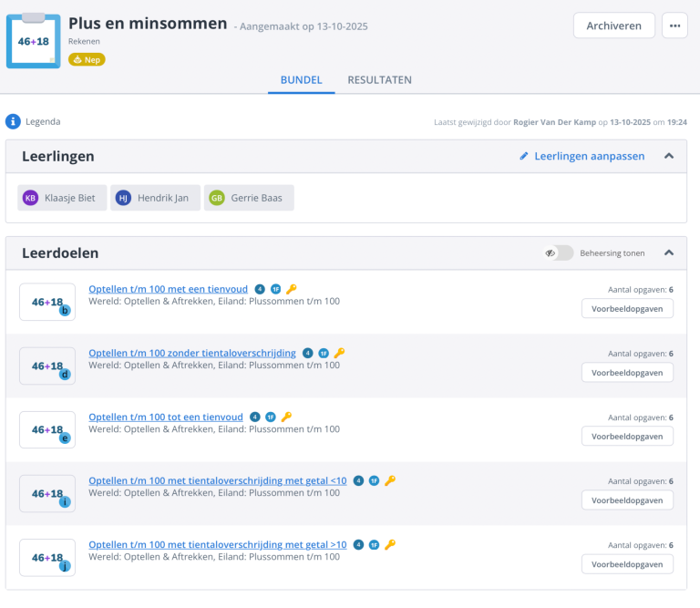Toggle the 'Beheersing tonen' switch
This screenshot has height=608, width=700.
559,252
